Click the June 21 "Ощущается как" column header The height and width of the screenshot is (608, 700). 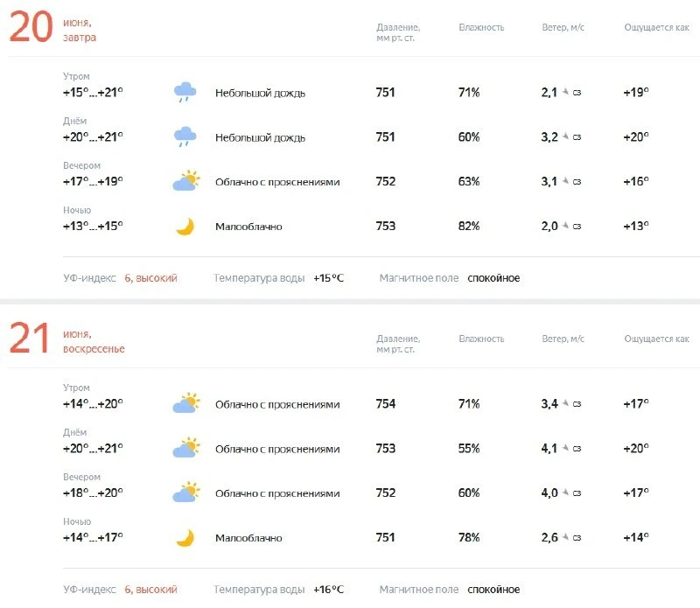click(x=656, y=339)
